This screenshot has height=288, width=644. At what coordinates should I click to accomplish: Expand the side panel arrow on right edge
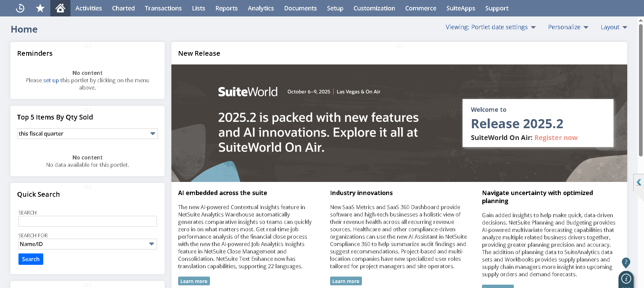point(639,182)
